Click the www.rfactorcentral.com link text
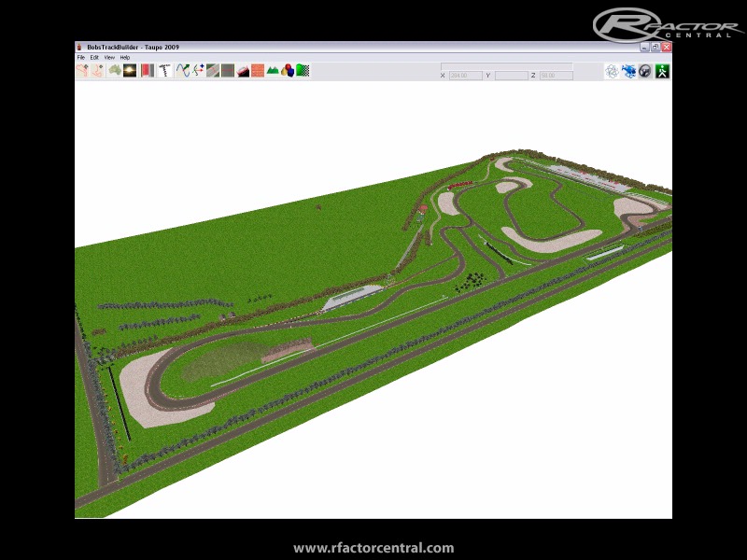This screenshot has height=560, width=747. pyautogui.click(x=373, y=548)
